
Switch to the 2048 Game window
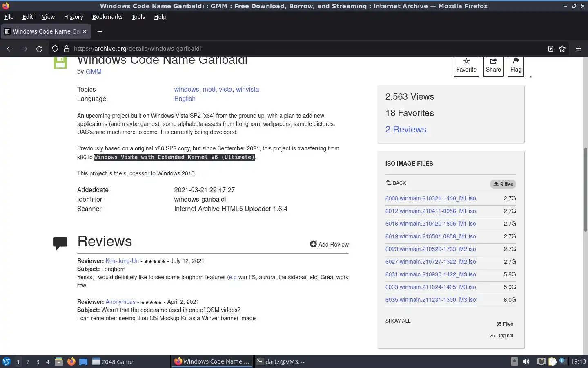tap(130, 361)
